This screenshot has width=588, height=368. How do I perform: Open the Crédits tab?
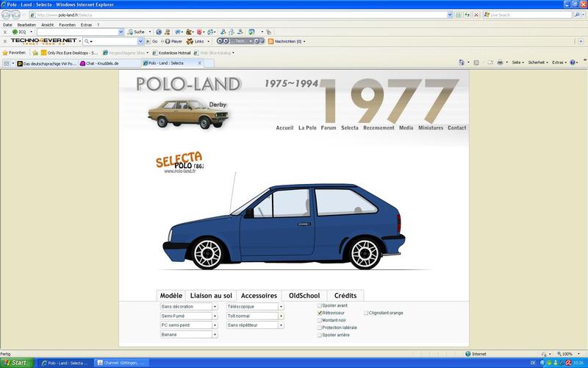pos(345,296)
